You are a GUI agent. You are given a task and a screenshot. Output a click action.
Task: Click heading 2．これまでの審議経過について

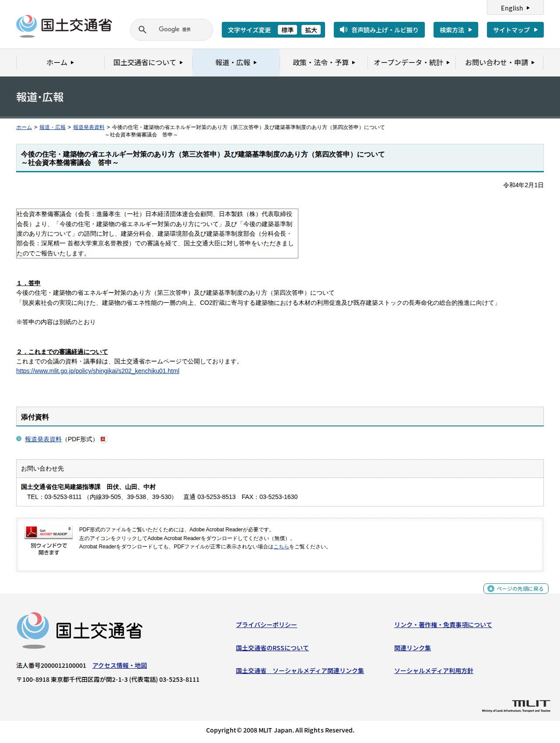click(62, 352)
